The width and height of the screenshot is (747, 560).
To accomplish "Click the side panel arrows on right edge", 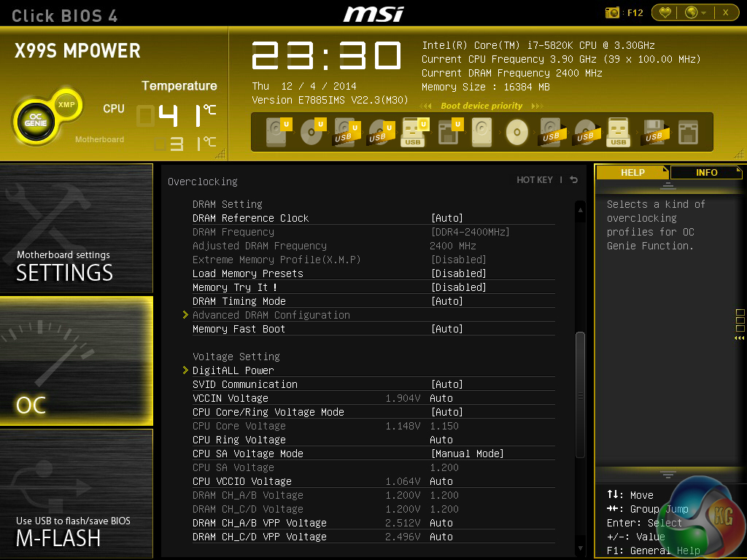I will click(x=740, y=338).
